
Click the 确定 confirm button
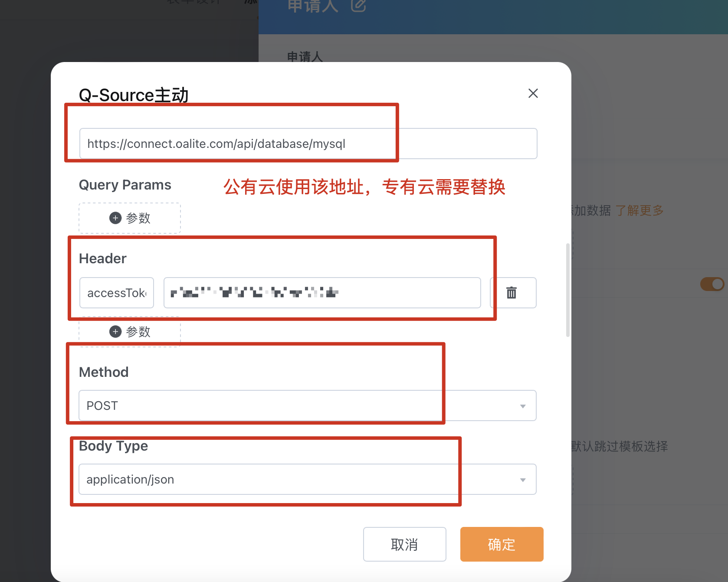(x=502, y=544)
